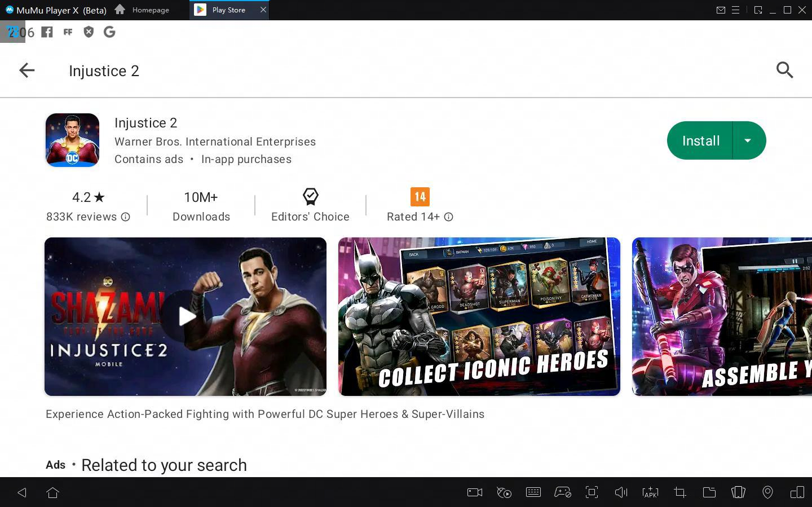Open the screen recorder camera icon

click(475, 492)
